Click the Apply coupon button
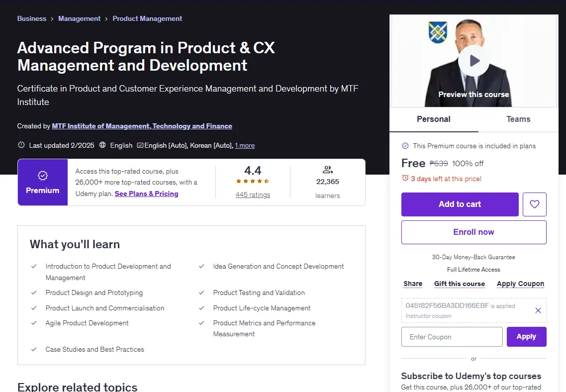This screenshot has height=392, width=566. pyautogui.click(x=526, y=337)
